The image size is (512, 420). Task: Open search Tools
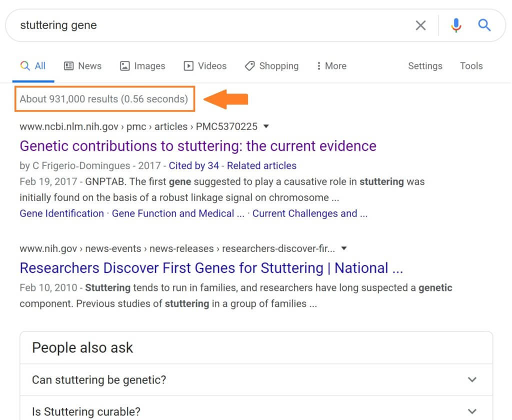pyautogui.click(x=471, y=66)
